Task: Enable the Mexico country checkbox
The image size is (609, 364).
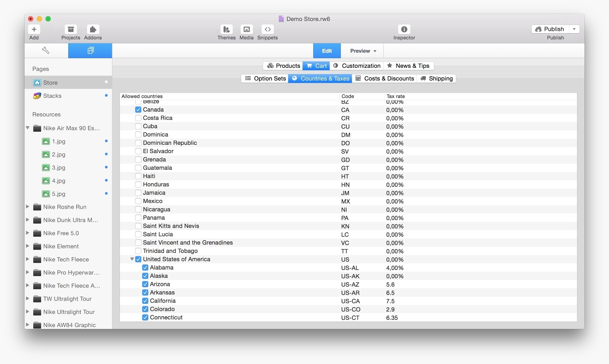Action: coord(138,201)
